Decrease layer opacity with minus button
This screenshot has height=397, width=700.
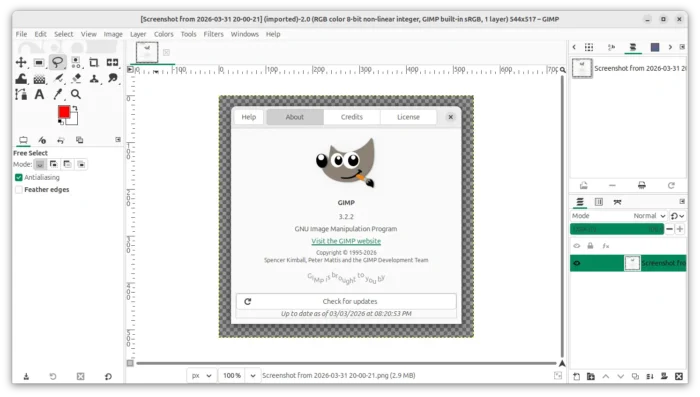(x=669, y=229)
